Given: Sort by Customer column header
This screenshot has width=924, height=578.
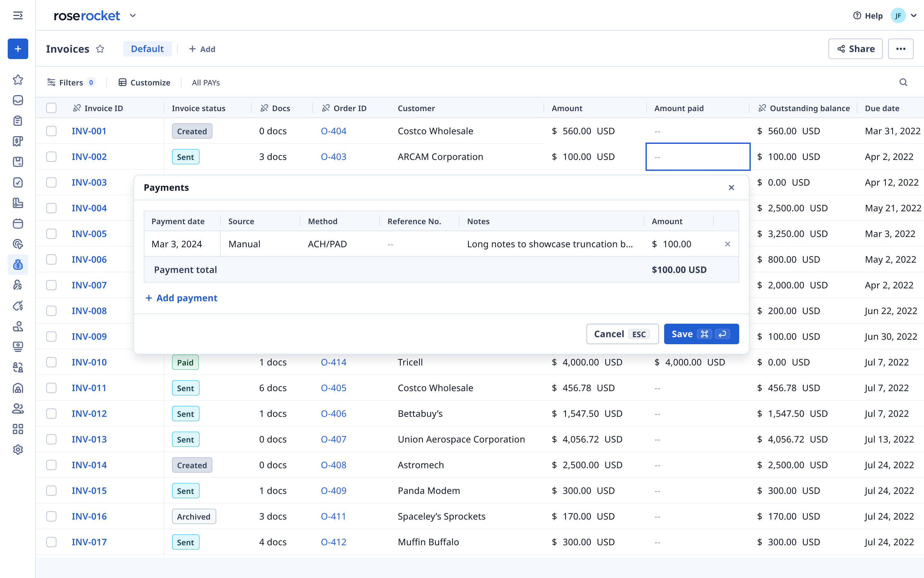Looking at the screenshot, I should click(x=416, y=108).
